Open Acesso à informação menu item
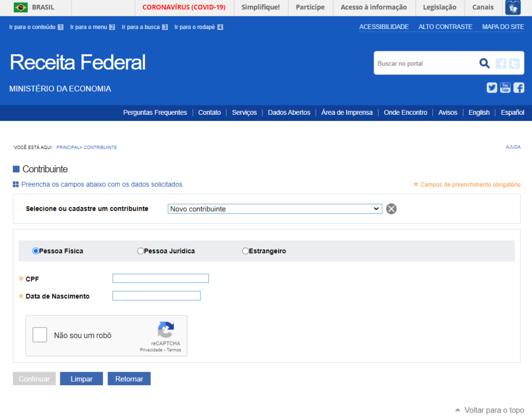 [x=374, y=7]
